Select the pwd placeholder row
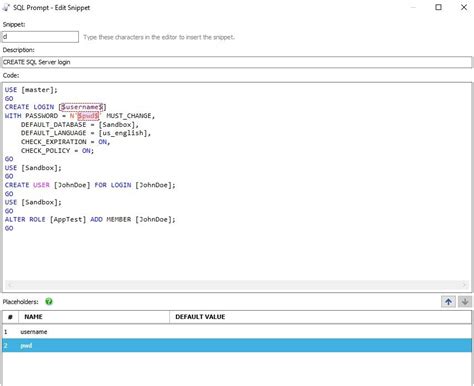Screen dimensions: 474x386 (237, 345)
